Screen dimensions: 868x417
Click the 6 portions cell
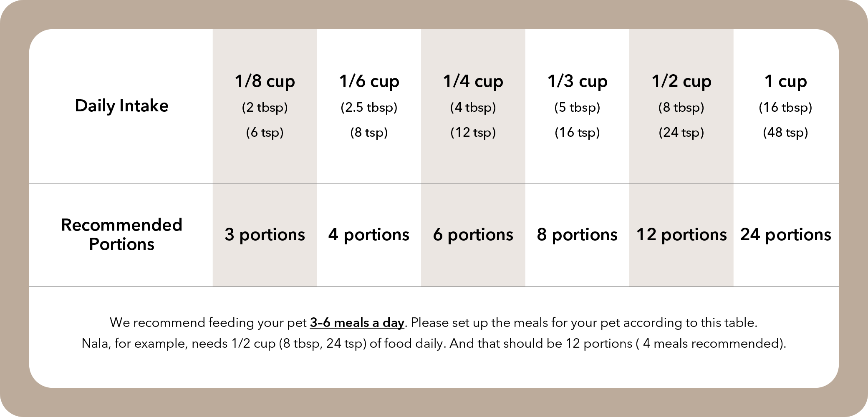coord(473,235)
